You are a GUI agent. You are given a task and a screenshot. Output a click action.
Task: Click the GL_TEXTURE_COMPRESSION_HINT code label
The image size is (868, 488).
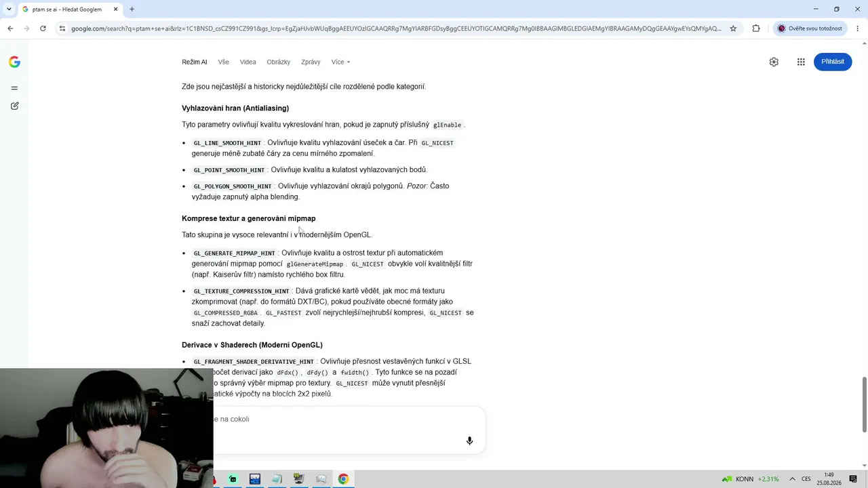(x=241, y=291)
